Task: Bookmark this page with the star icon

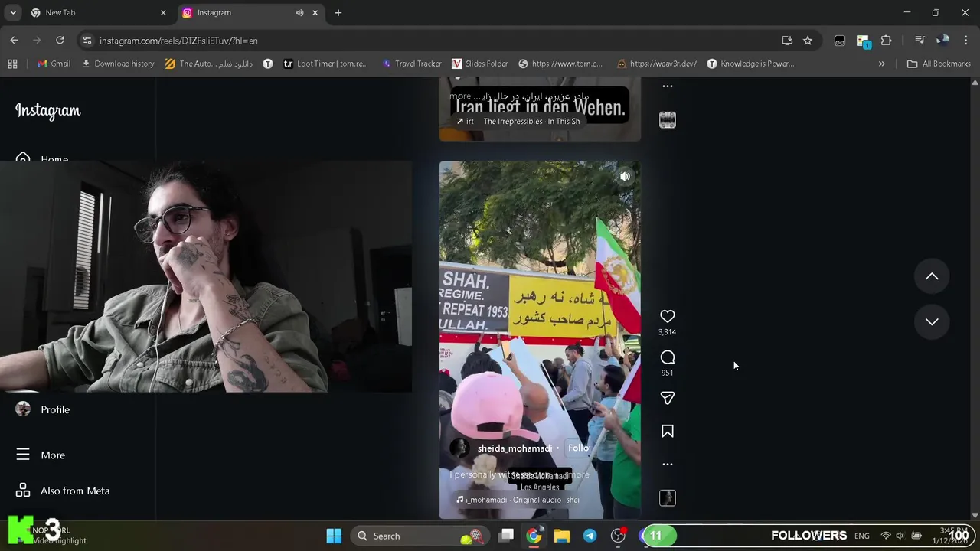Action: tap(807, 41)
